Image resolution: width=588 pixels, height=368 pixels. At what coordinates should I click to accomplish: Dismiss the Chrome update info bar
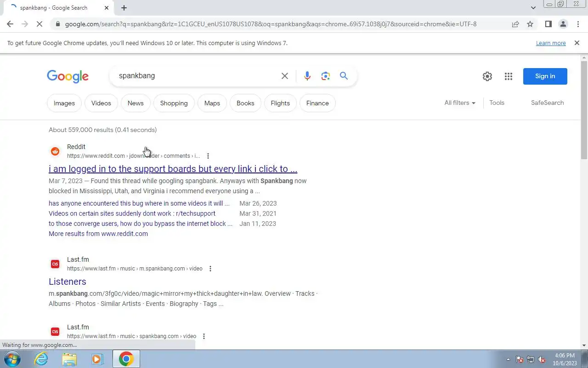pyautogui.click(x=577, y=43)
